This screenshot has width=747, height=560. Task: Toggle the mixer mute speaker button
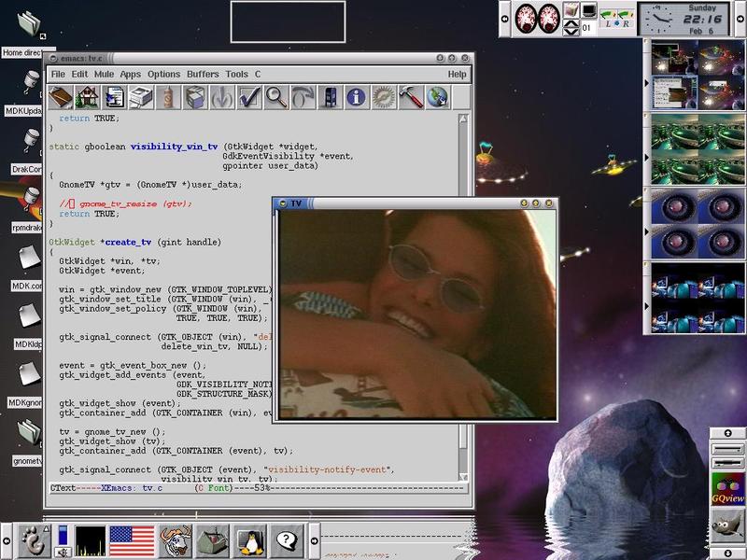[63, 552]
